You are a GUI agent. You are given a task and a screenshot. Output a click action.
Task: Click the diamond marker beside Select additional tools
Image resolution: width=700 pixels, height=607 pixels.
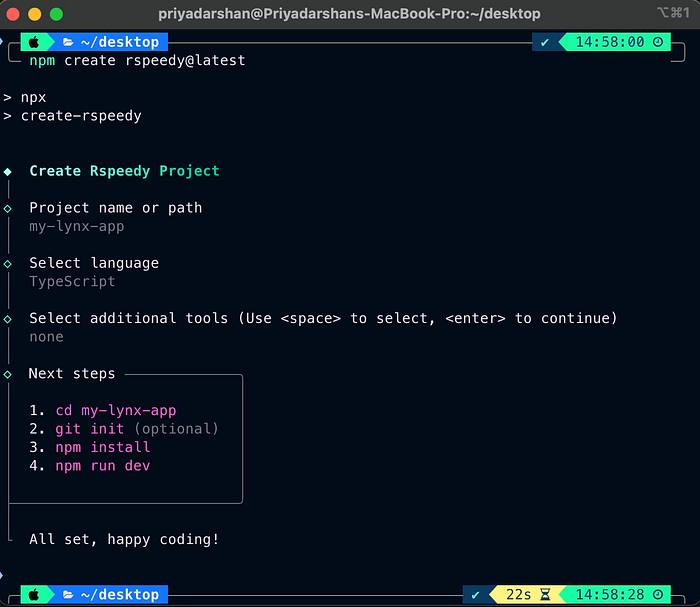click(8, 319)
